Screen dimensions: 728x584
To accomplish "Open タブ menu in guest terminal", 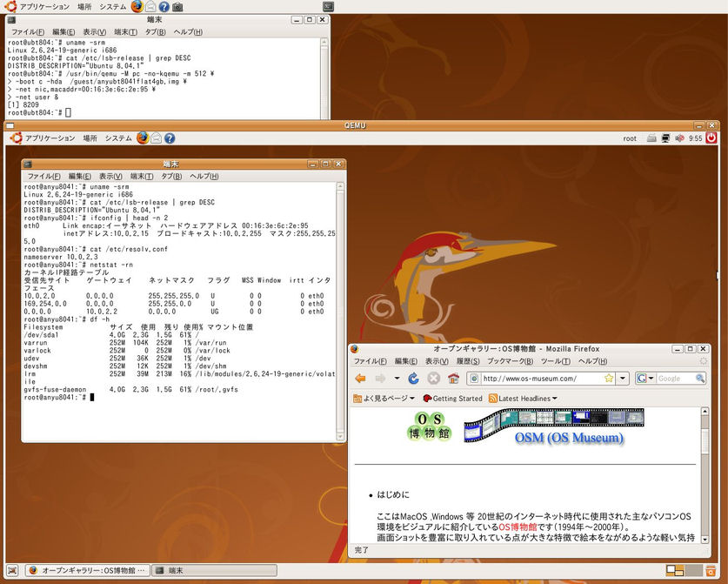I will pos(171,176).
